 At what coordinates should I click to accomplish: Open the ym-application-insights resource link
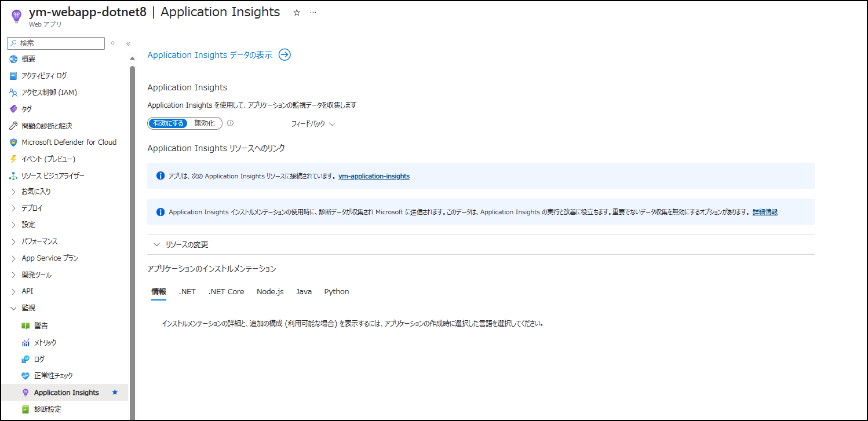click(374, 176)
